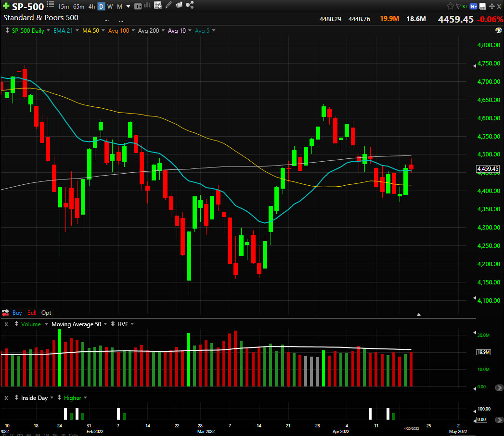Expand the SP-500 Daily plot dropdown

tap(48, 30)
